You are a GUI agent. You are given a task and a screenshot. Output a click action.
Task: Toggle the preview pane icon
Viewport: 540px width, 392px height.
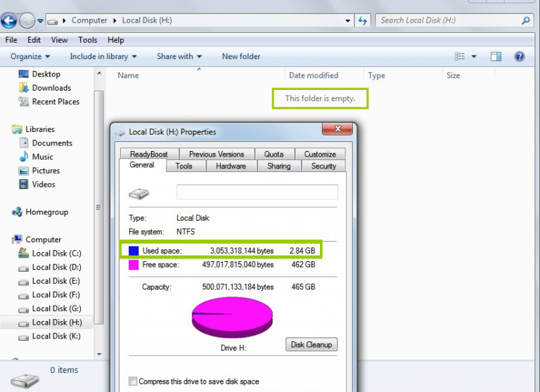click(496, 56)
